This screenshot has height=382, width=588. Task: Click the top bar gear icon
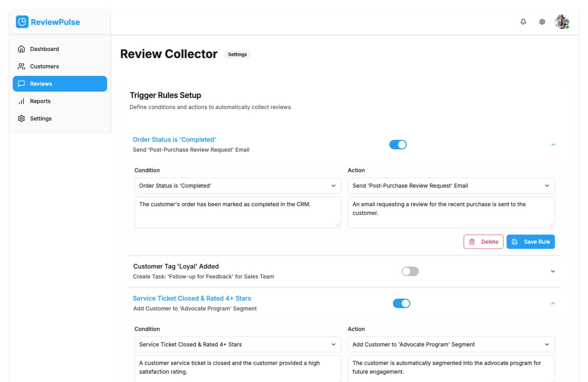click(x=542, y=22)
